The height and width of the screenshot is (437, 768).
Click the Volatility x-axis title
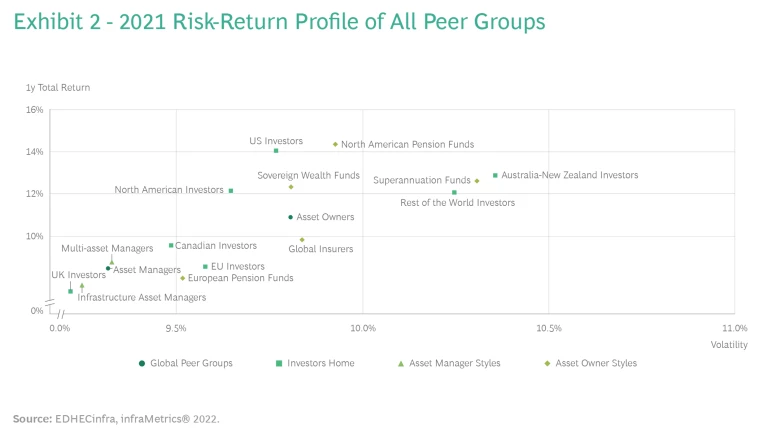(729, 345)
